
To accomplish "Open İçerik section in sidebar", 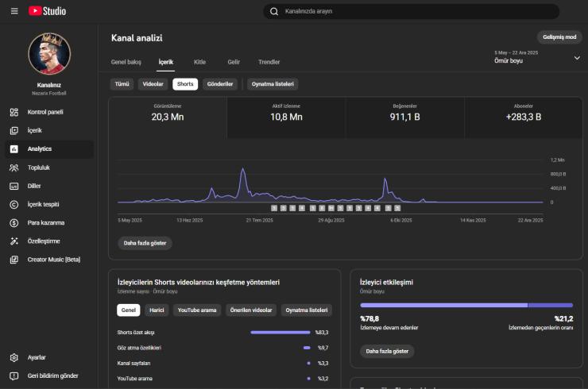I will tap(35, 130).
